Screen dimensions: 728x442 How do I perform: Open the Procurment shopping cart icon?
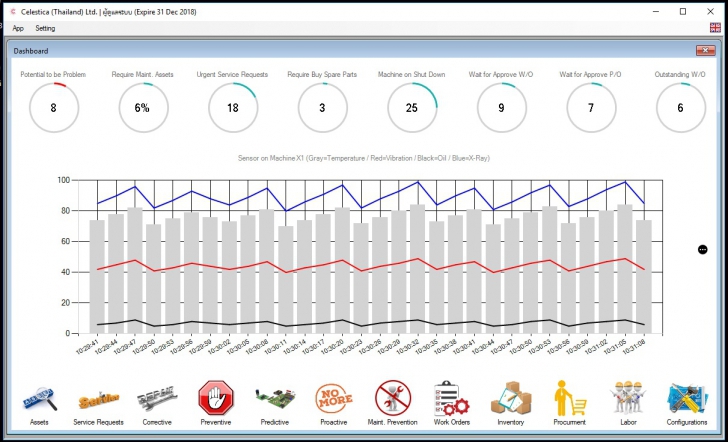[570, 398]
